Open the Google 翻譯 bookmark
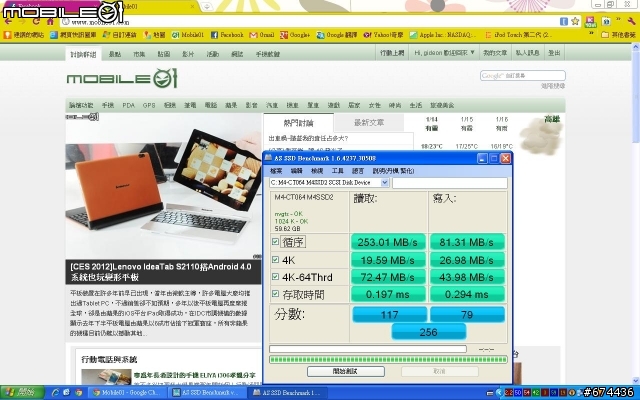The width and height of the screenshot is (640, 400). coord(337,35)
